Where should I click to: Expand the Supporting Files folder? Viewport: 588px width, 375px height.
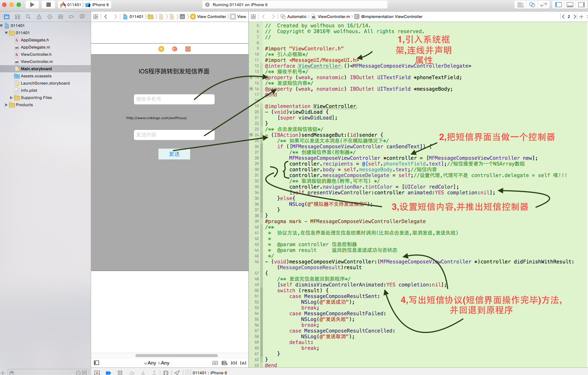click(12, 98)
